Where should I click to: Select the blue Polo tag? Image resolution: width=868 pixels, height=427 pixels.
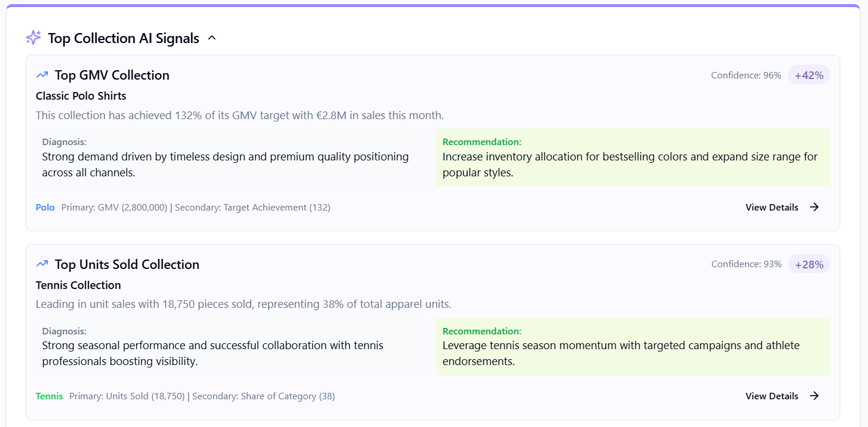[45, 207]
